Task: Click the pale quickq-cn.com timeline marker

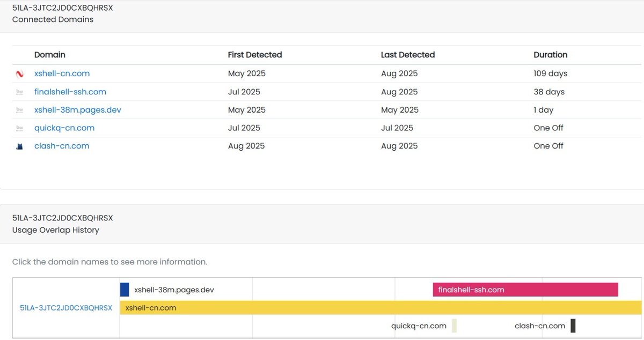Action: click(x=454, y=326)
